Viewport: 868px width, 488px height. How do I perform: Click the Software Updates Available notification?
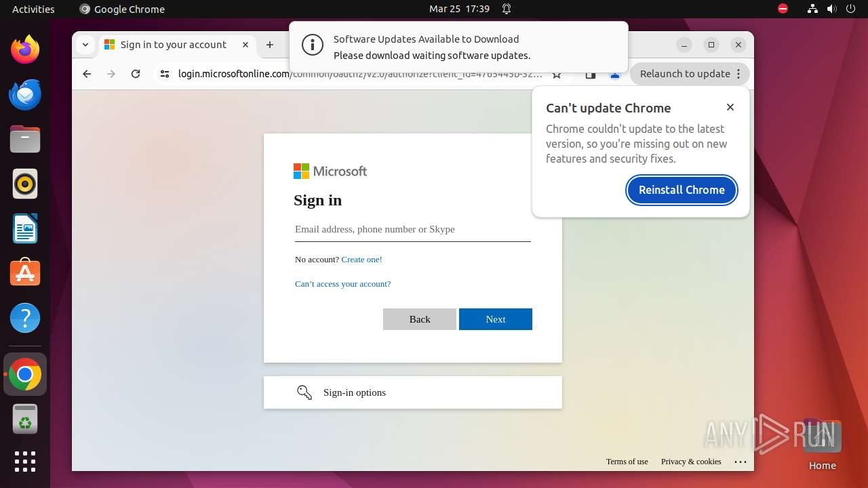[458, 47]
